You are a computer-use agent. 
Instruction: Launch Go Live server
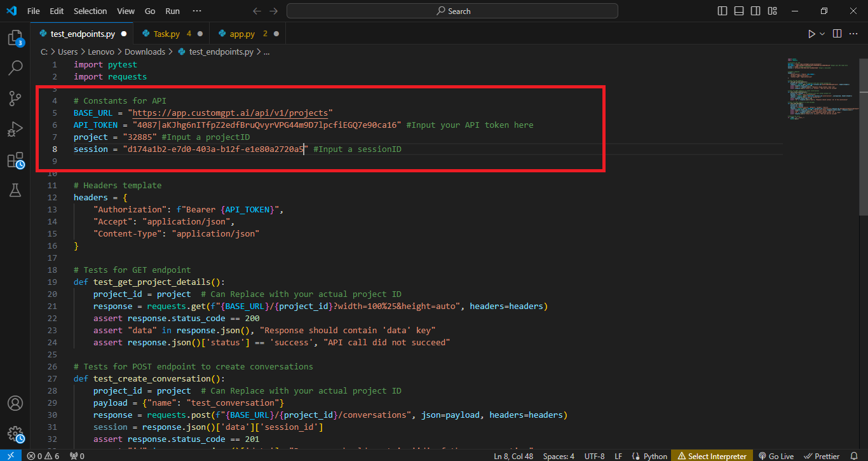[x=776, y=455]
